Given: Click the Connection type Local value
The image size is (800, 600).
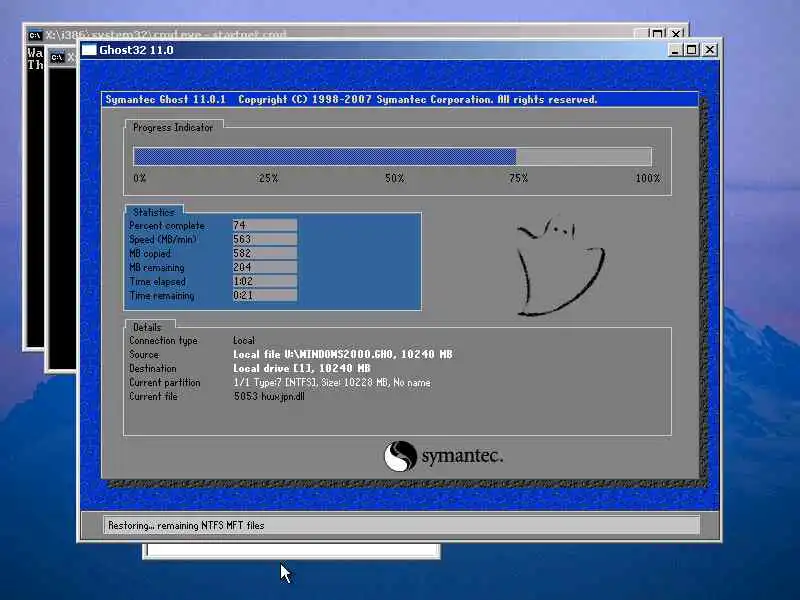Looking at the screenshot, I should coord(244,340).
